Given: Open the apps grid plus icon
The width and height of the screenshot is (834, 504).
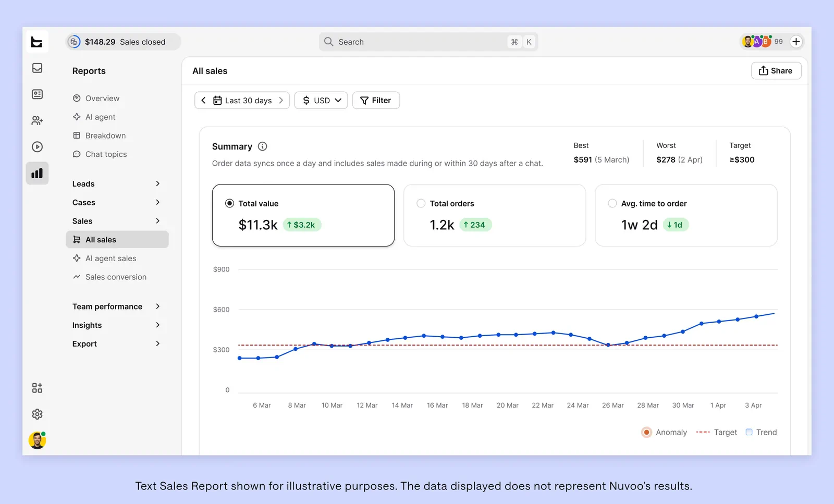Looking at the screenshot, I should click(x=37, y=388).
